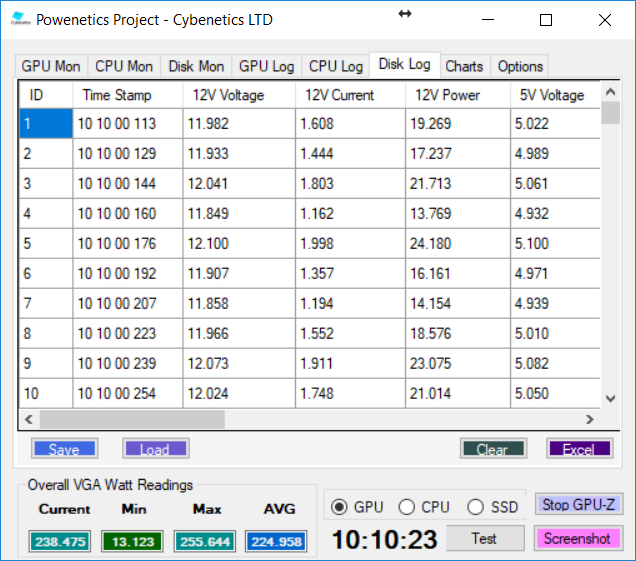Viewport: 636px width, 561px height.
Task: Switch to the GPU Mon tab
Action: tap(51, 66)
